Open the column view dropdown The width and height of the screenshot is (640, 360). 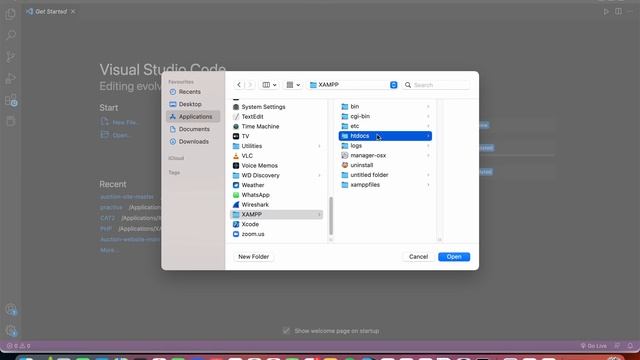[269, 85]
